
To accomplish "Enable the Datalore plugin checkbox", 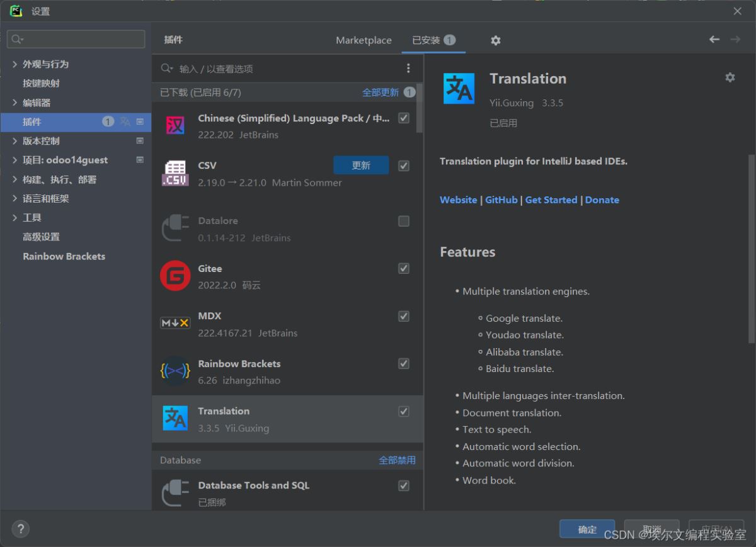I will click(x=404, y=221).
